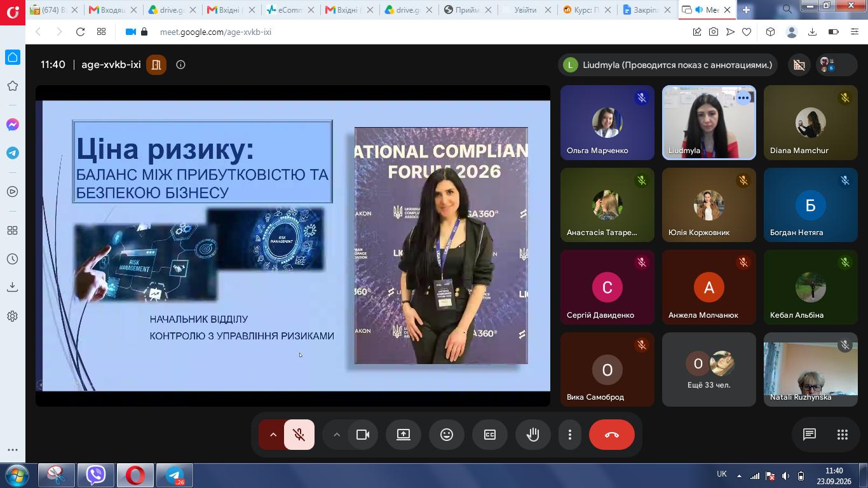The height and width of the screenshot is (488, 868).
Task: Unmute the microphone in Meet controls
Action: coord(299,435)
